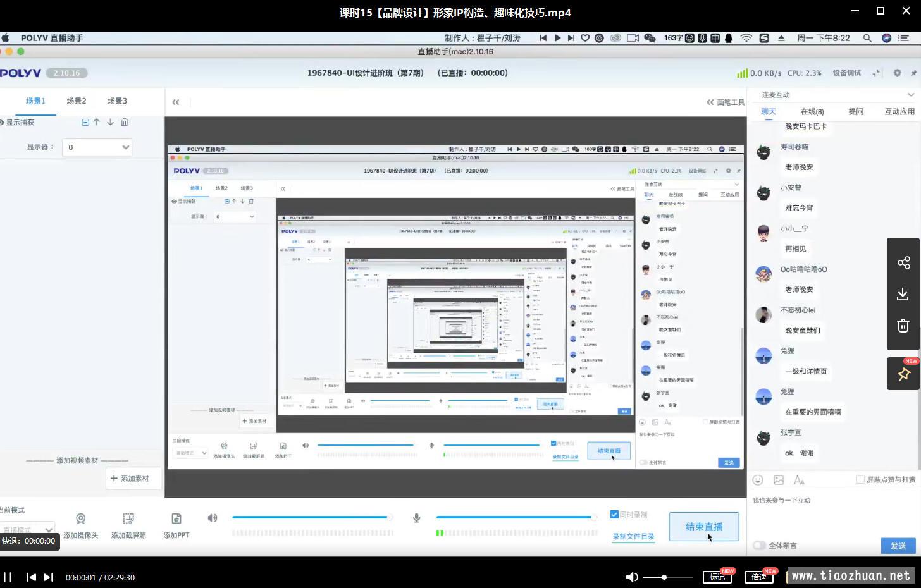Mute the speaker volume icon
The height and width of the screenshot is (588, 921).
(x=213, y=518)
